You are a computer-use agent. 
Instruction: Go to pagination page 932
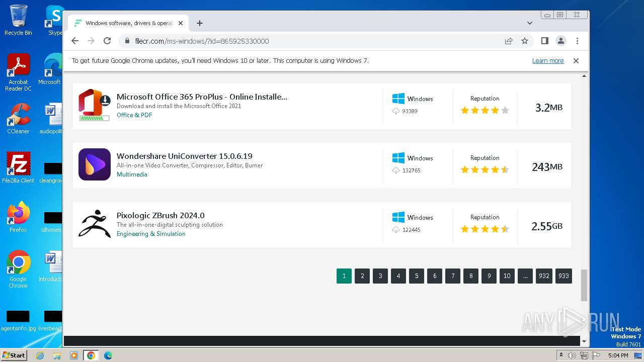544,276
